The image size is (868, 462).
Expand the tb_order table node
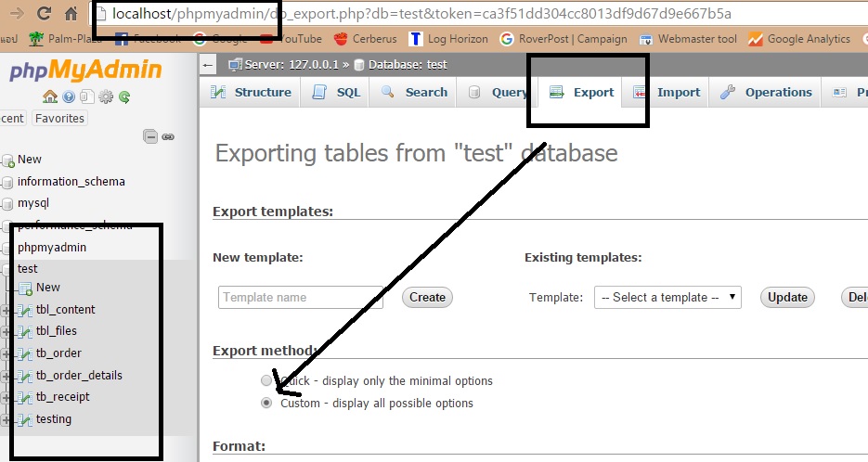pyautogui.click(x=6, y=353)
